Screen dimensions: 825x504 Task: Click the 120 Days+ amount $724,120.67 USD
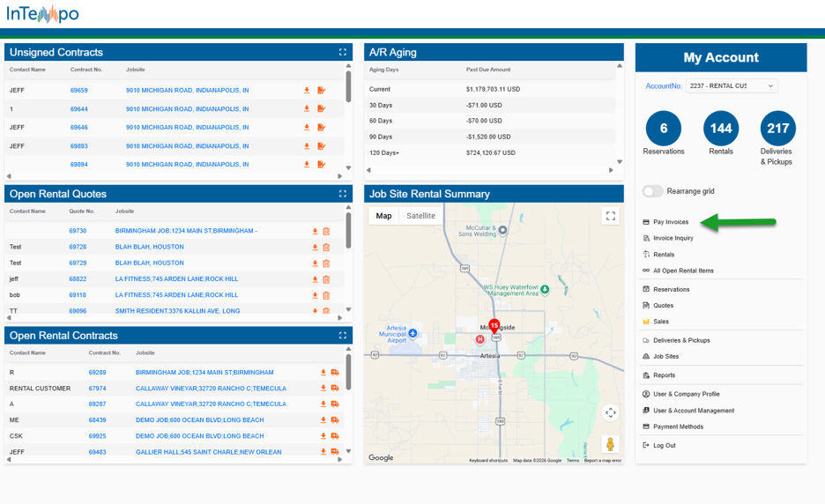(x=491, y=153)
